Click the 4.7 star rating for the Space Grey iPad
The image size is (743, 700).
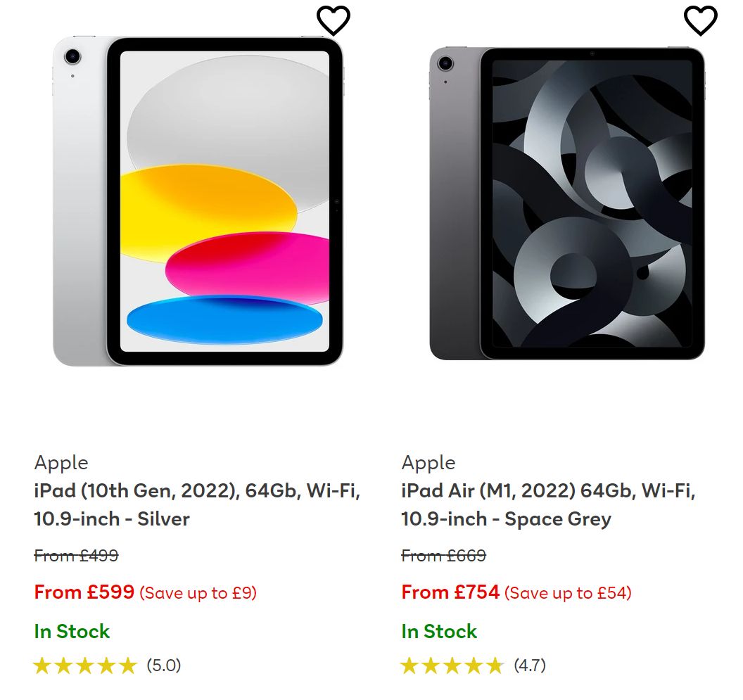453,664
